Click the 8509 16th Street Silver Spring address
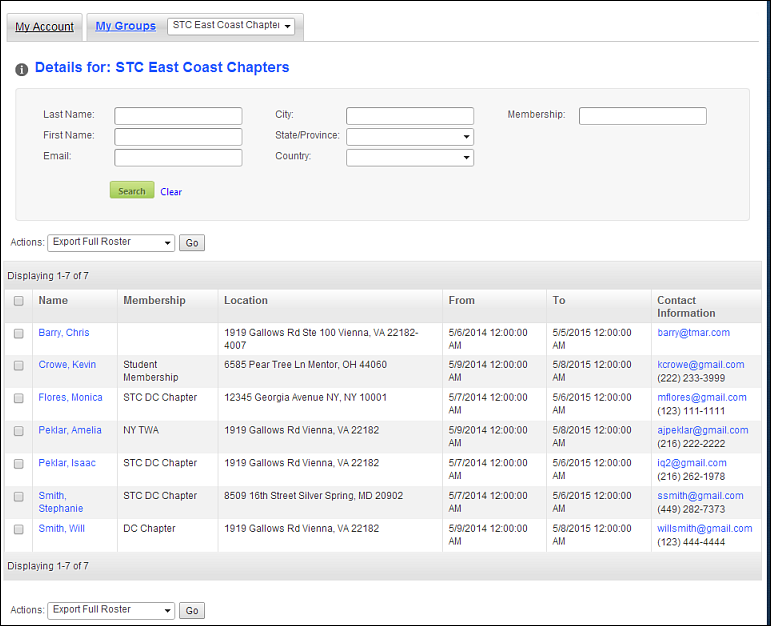 click(313, 495)
